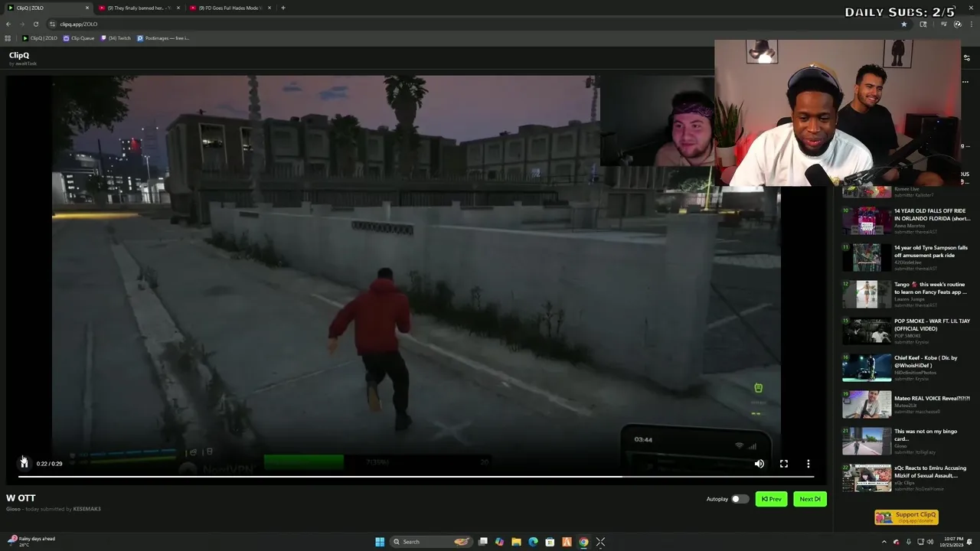Viewport: 980px width, 551px height.
Task: Click the playback time 0:22 / 0:29
Action: point(49,464)
